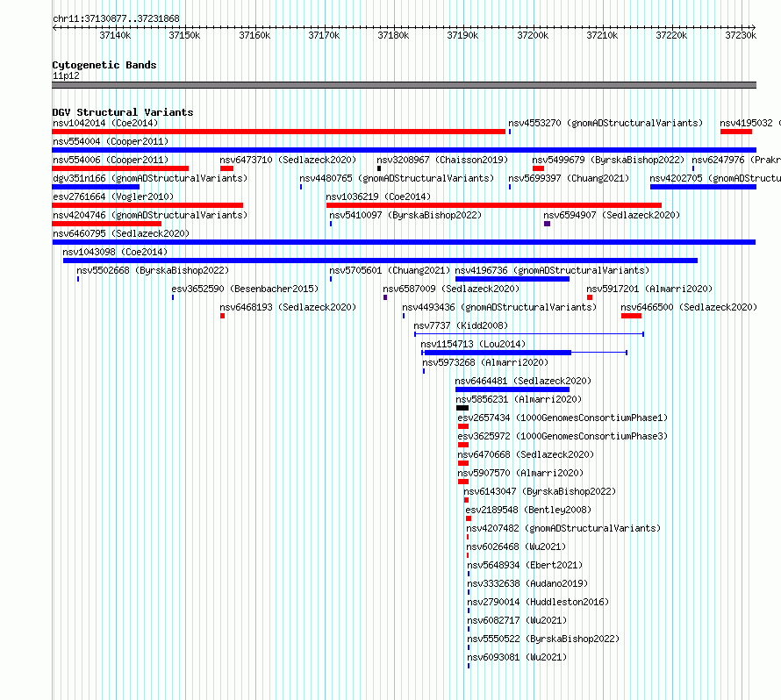Open nsv4196736 gnomAD variant label

pyautogui.click(x=552, y=270)
